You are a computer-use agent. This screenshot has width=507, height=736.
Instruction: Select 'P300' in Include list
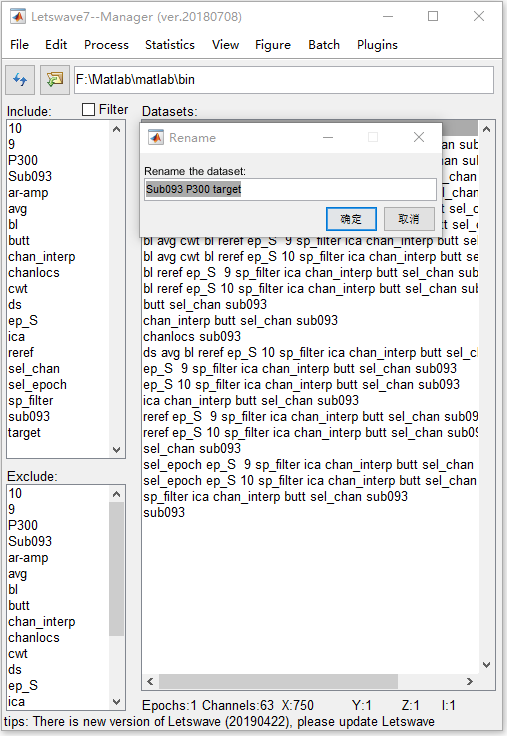[x=23, y=161]
